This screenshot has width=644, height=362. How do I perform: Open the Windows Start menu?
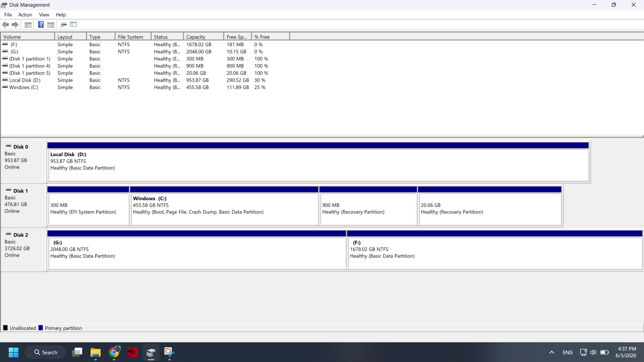pos(13,352)
